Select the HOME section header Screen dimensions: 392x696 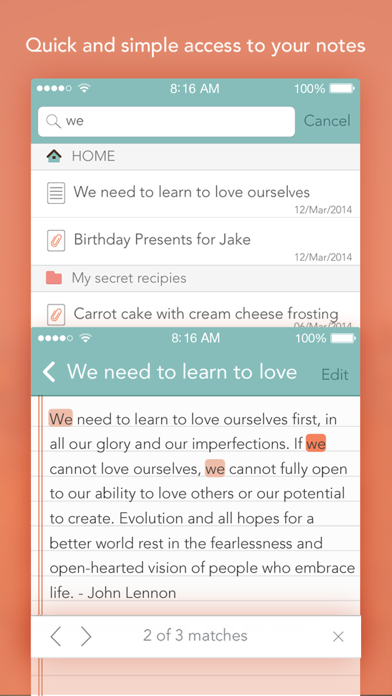pyautogui.click(x=195, y=156)
